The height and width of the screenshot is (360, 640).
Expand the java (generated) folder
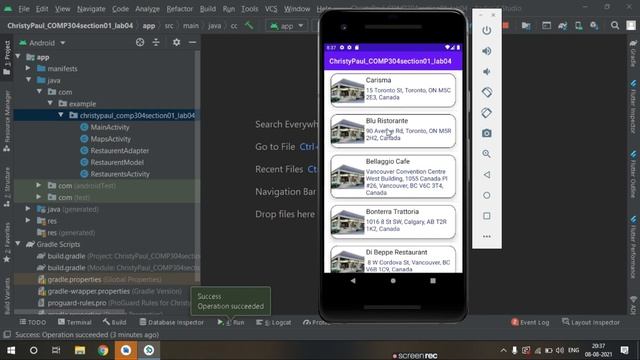pos(28,209)
